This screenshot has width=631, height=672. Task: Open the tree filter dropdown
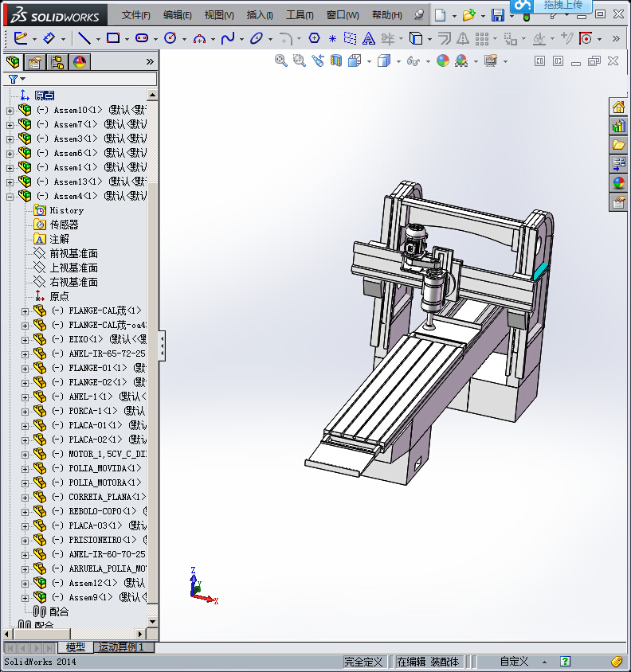pyautogui.click(x=23, y=79)
